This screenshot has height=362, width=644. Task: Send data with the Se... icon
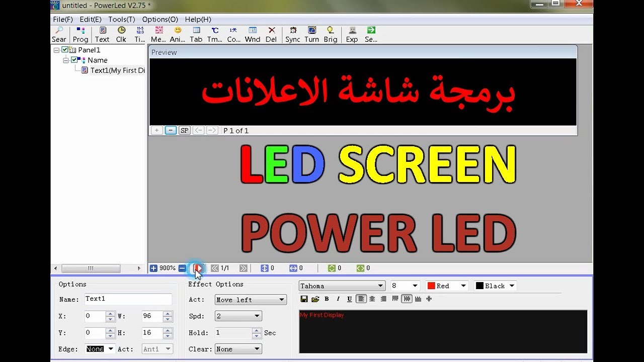371,35
